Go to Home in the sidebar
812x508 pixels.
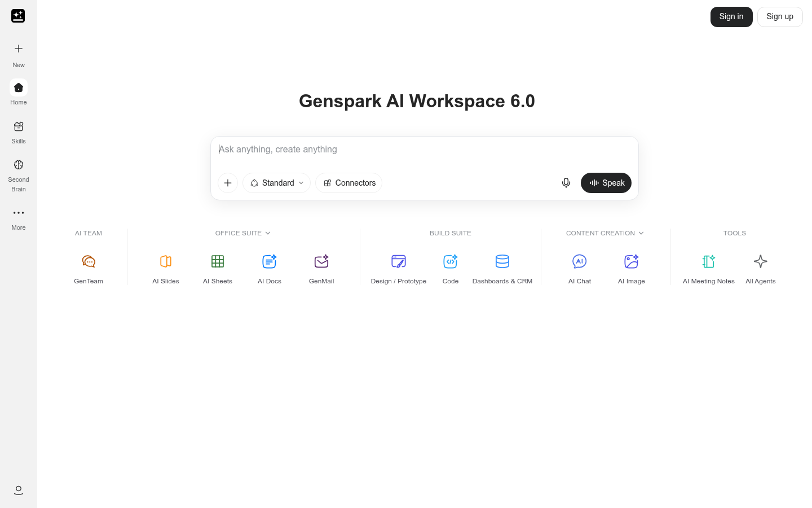click(x=19, y=93)
